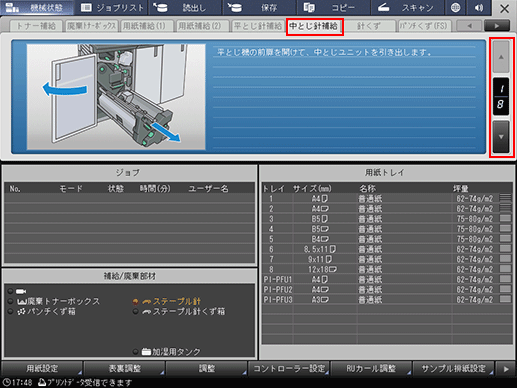This screenshot has height=388, width=517.
Task: Click the speaker sound icon
Action: click(479, 8)
